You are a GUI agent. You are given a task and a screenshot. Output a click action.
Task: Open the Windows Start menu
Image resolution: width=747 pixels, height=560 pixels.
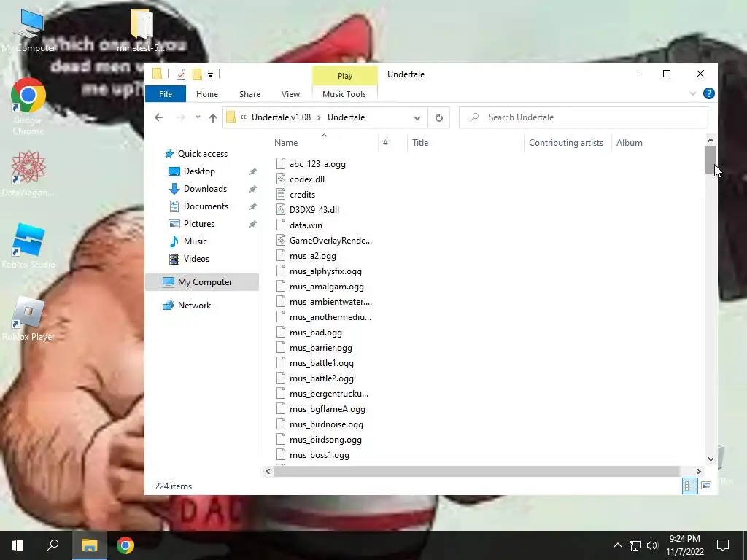pos(18,545)
